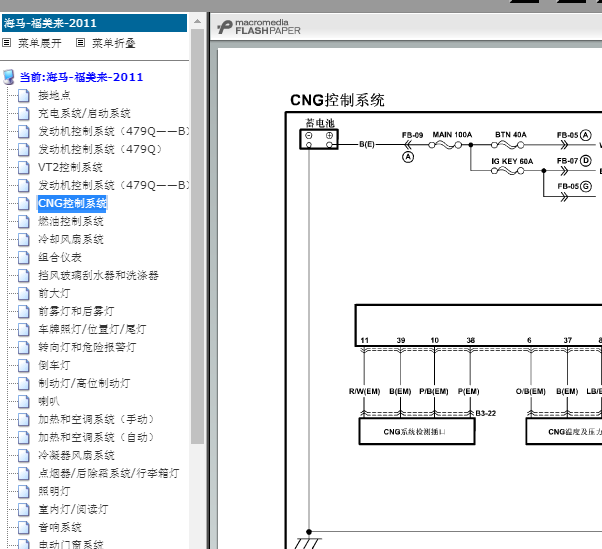Click the page icon next to 喇叭
602x549 pixels.
pyautogui.click(x=23, y=402)
